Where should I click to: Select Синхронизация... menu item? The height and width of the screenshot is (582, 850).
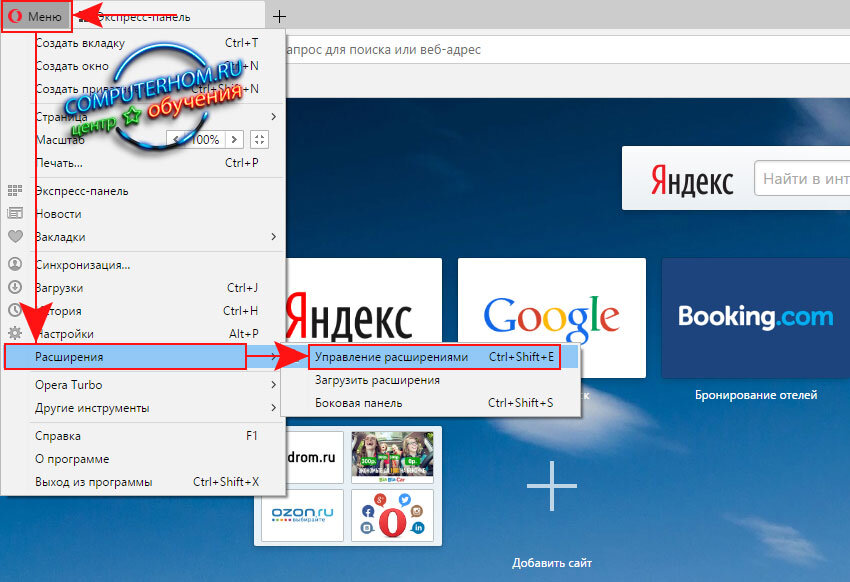(x=143, y=265)
